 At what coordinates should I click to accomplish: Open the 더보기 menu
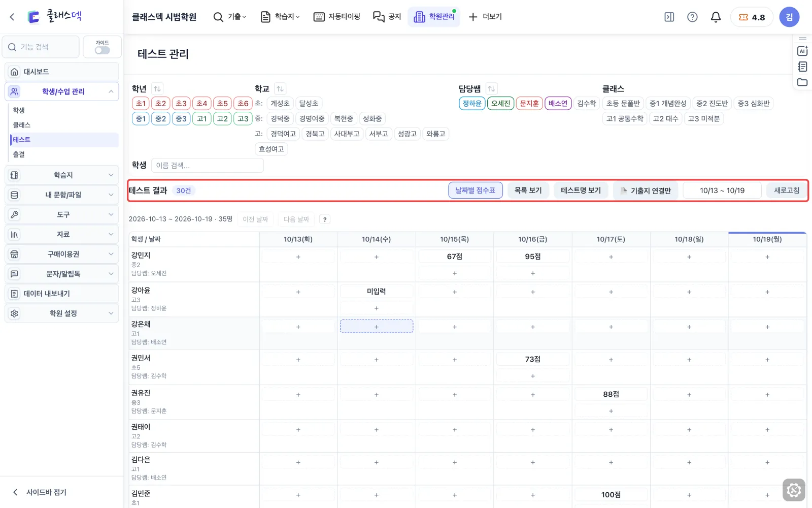[x=485, y=17]
